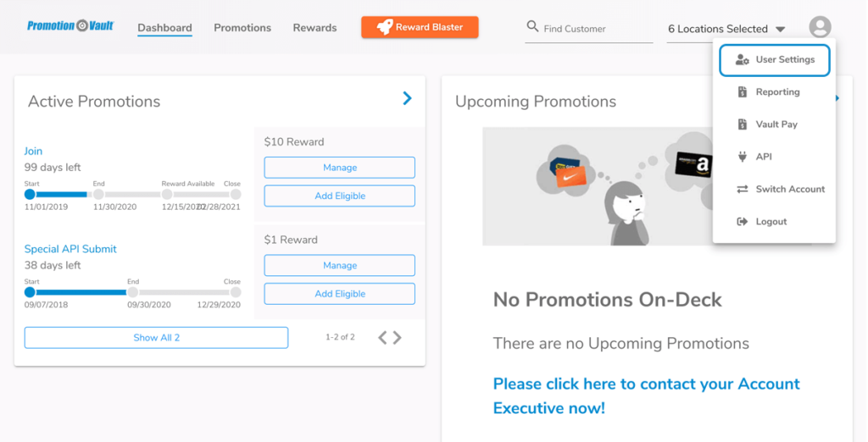868x442 pixels.
Task: Click the API plug icon
Action: pyautogui.click(x=743, y=157)
